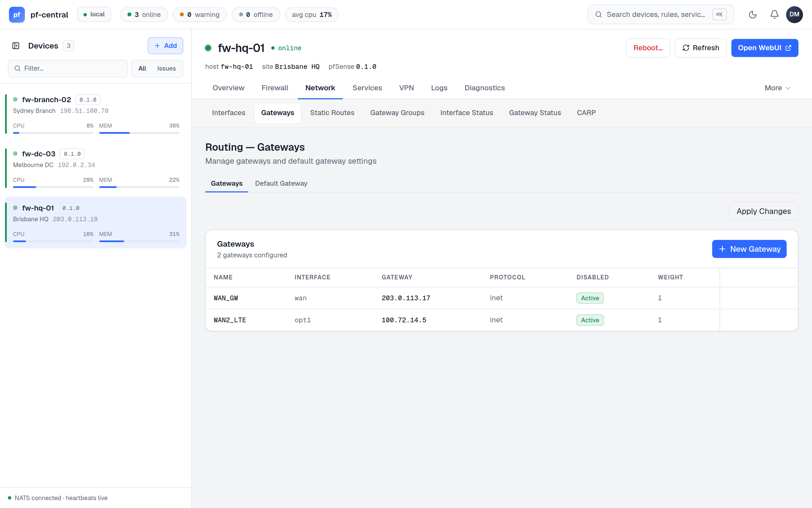Image resolution: width=812 pixels, height=508 pixels.
Task: Show all devices with the All filter
Action: point(142,69)
